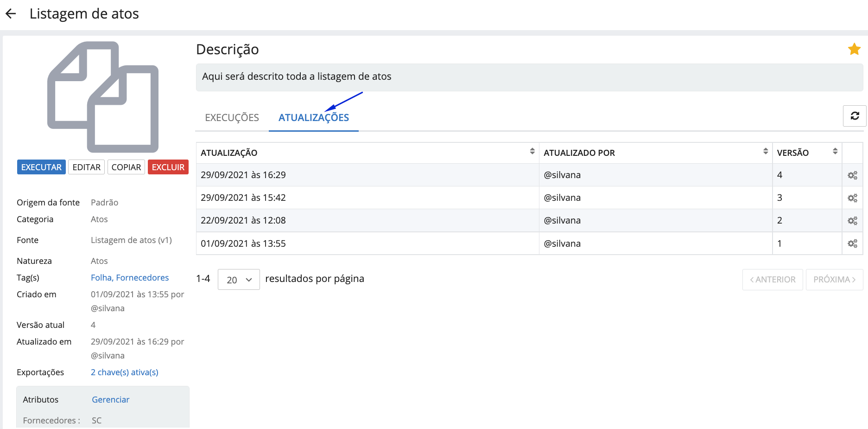Viewport: 868px width, 429px height.
Task: Select the Atualizações tab
Action: (x=314, y=118)
